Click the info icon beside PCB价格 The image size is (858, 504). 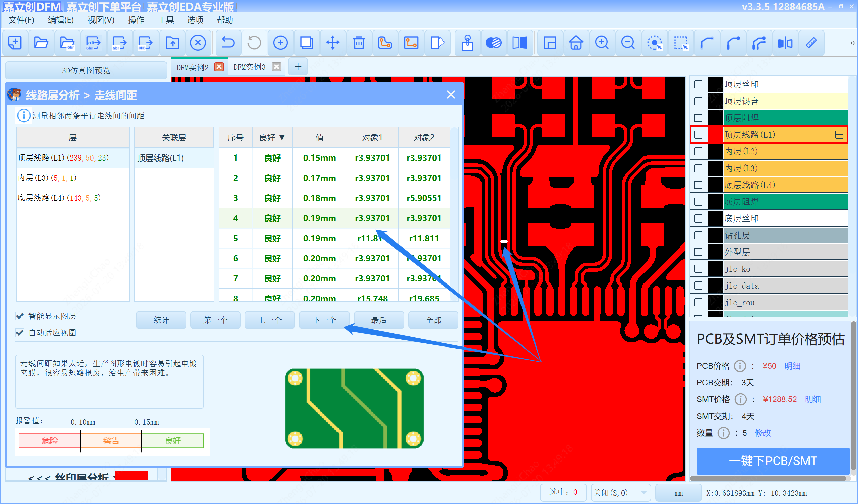pyautogui.click(x=740, y=366)
